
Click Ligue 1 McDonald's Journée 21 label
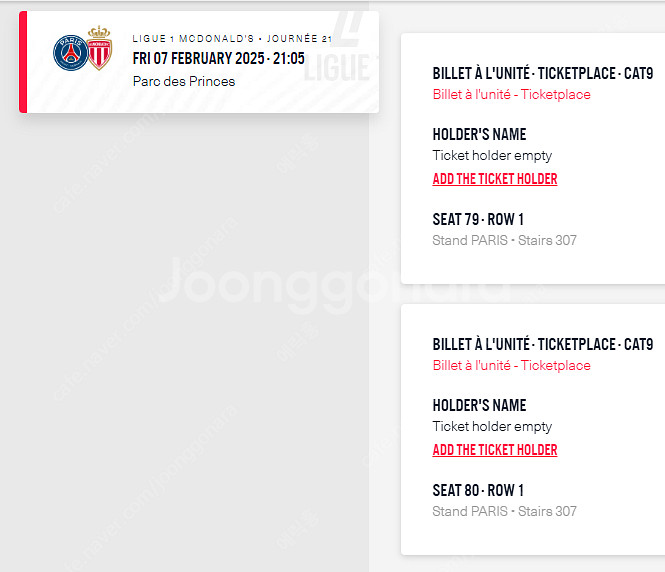232,39
